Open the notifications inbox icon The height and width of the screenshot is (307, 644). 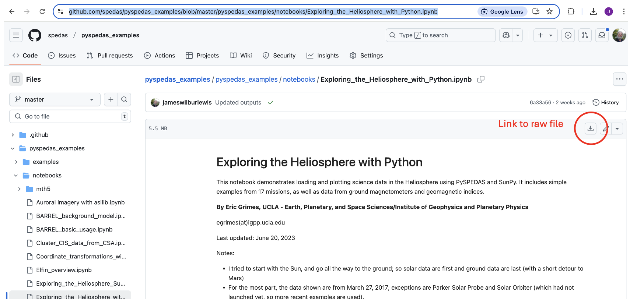[x=602, y=35]
